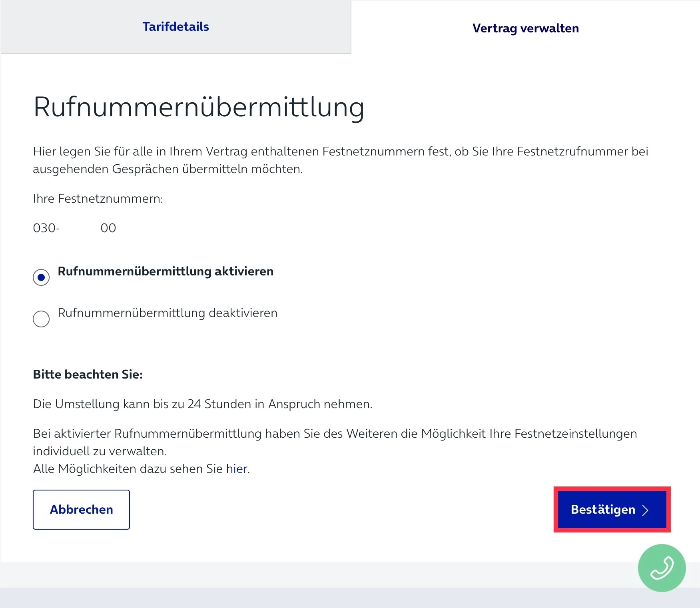Click the 'Rufnummernübermittlung deaktivieren' label text
The image size is (700, 608).
pos(168,313)
